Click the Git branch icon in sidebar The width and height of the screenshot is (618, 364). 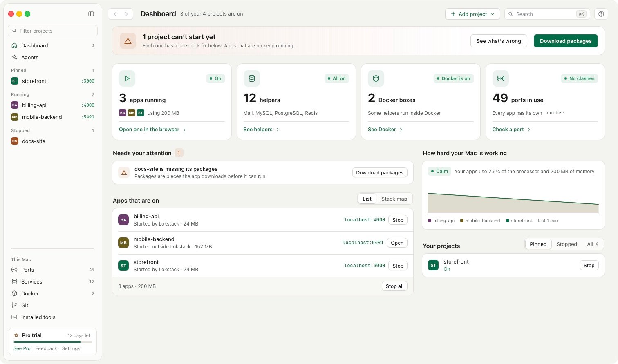pyautogui.click(x=14, y=305)
